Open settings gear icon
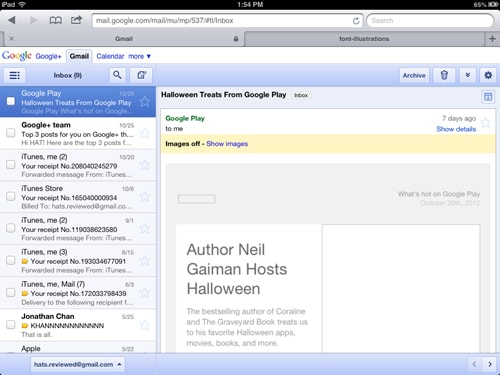Image resolution: width=500 pixels, height=375 pixels. 488,75
